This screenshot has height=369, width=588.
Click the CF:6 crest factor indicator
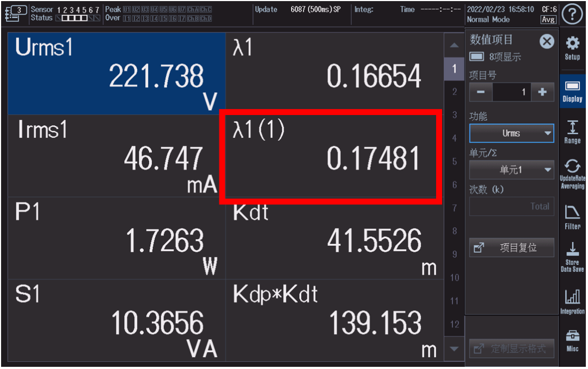pyautogui.click(x=549, y=9)
